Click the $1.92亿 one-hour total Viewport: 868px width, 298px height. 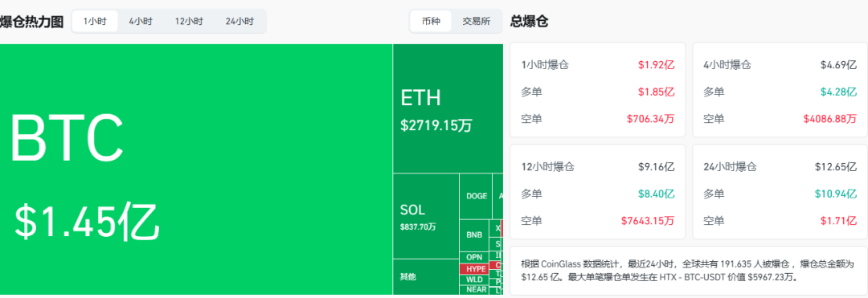tap(656, 65)
